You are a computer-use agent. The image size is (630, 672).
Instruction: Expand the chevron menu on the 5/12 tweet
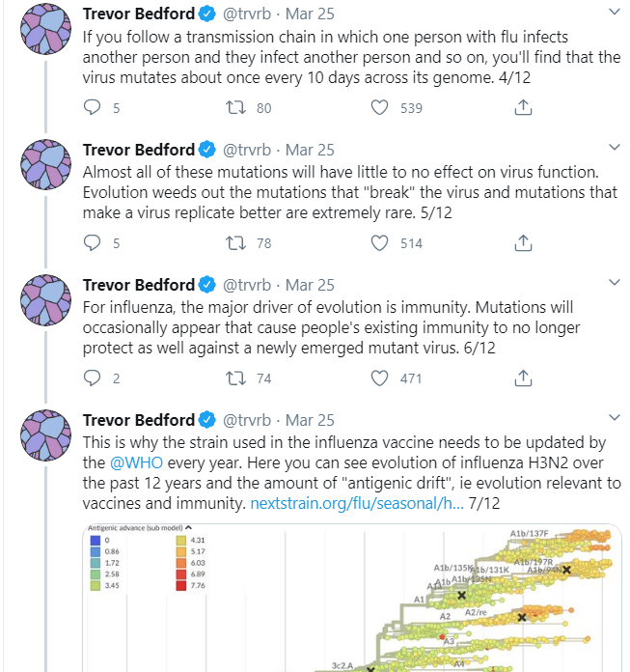coord(615,147)
